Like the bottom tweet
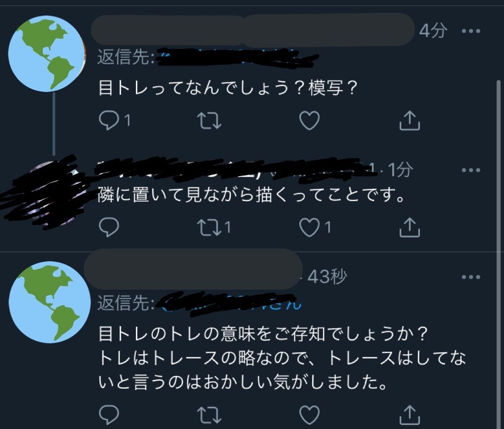The width and height of the screenshot is (504, 429). pyautogui.click(x=310, y=415)
